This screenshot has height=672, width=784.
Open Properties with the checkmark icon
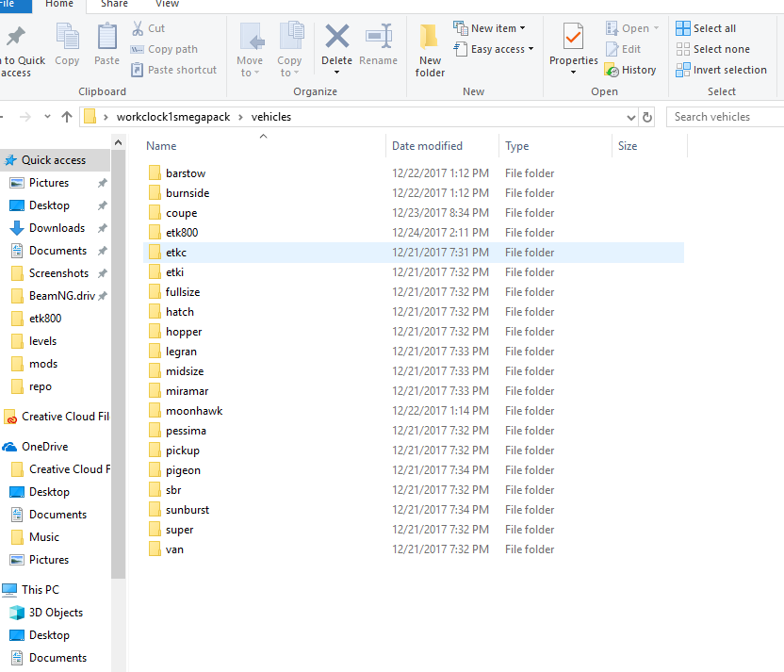(573, 36)
